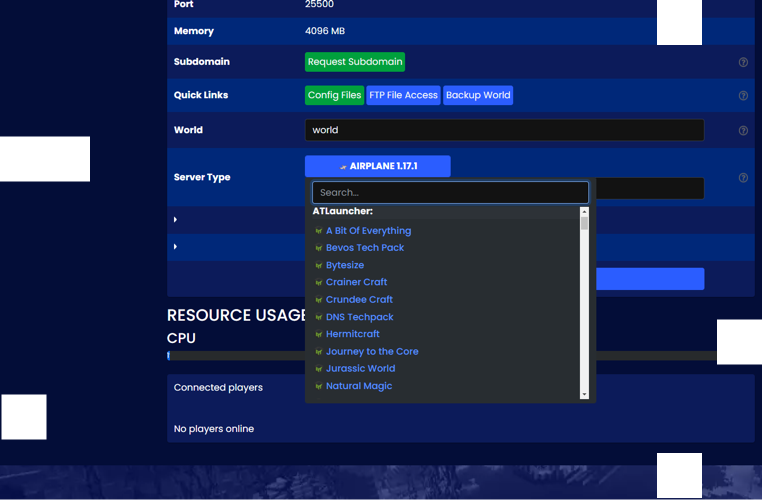This screenshot has height=500, width=762.
Task: Open Config Files quick link
Action: [x=334, y=95]
